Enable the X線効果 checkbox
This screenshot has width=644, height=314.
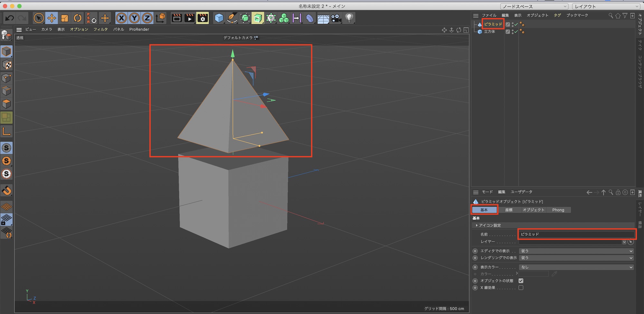(521, 288)
